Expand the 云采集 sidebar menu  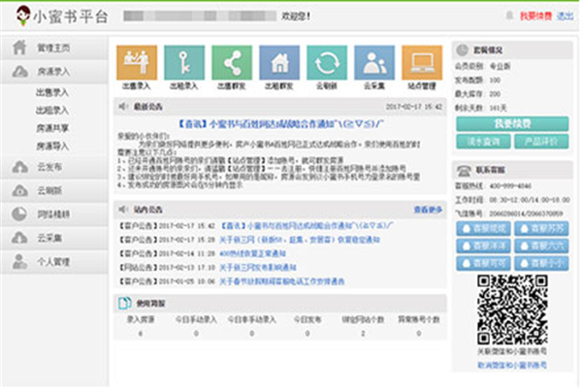pos(53,238)
